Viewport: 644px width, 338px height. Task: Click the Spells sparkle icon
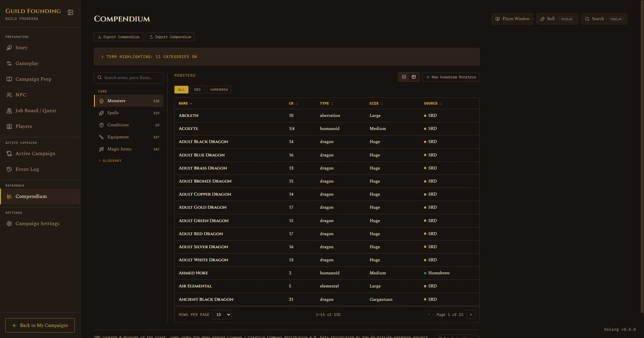pos(101,113)
